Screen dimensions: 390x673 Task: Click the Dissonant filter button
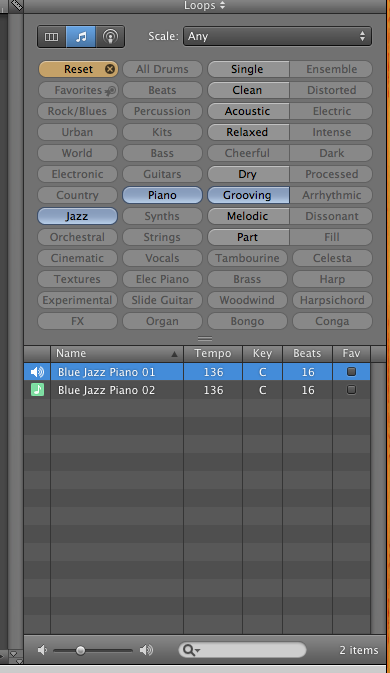[x=331, y=216]
